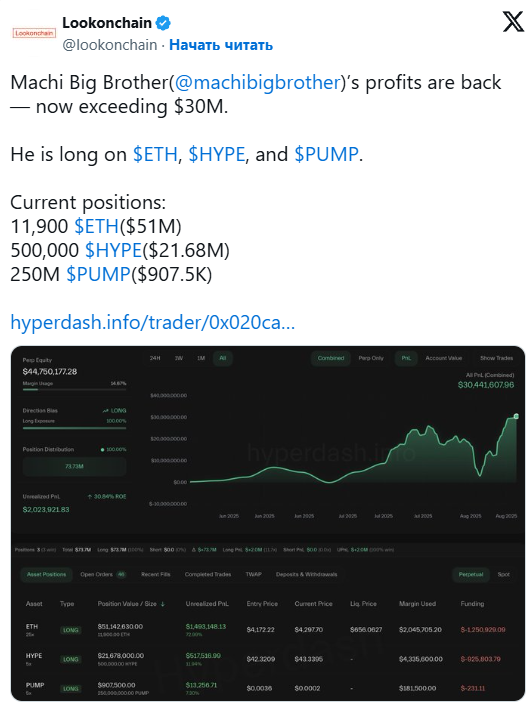The height and width of the screenshot is (708, 532).
Task: Open the Lookonchain profile avatar
Action: click(34, 33)
